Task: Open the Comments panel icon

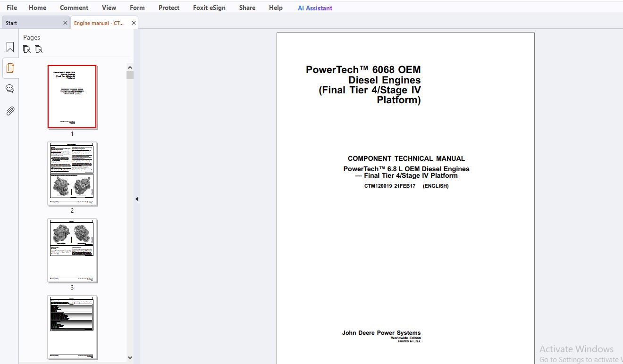Action: [10, 89]
